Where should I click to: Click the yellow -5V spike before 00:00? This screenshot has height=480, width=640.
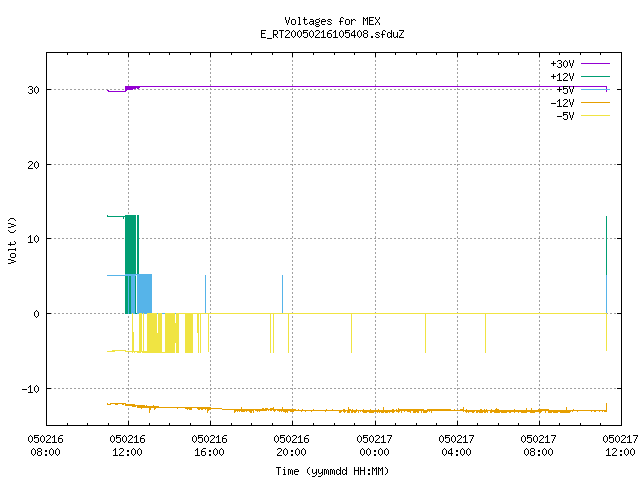(x=351, y=333)
